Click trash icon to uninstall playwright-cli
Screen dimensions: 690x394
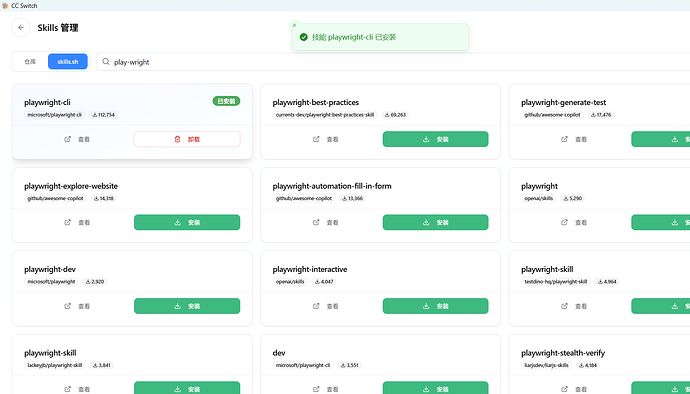point(177,139)
